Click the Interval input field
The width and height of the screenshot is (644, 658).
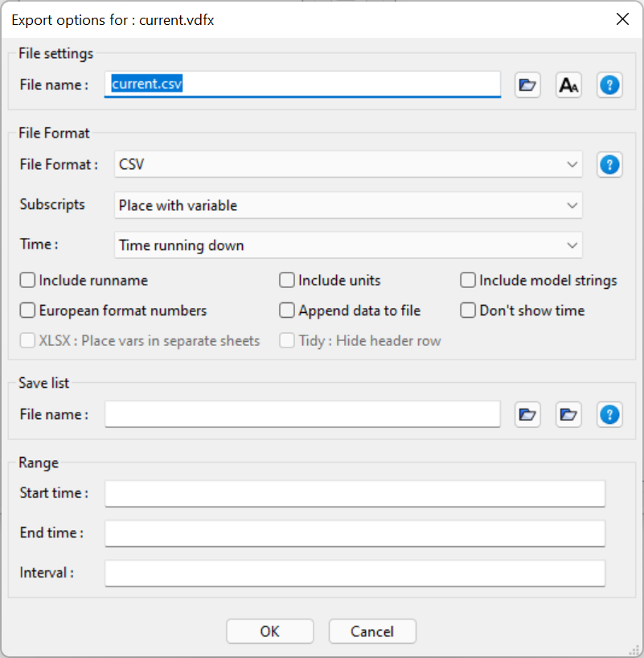point(354,573)
